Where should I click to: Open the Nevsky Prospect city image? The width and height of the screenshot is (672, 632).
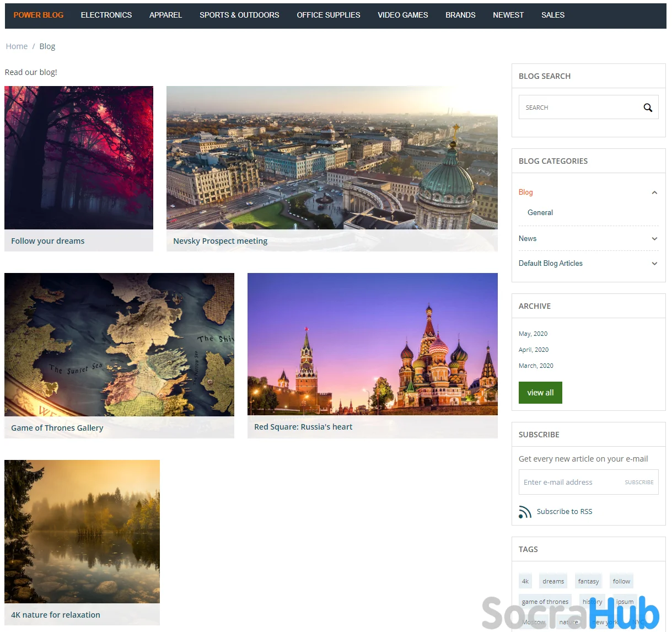332,158
